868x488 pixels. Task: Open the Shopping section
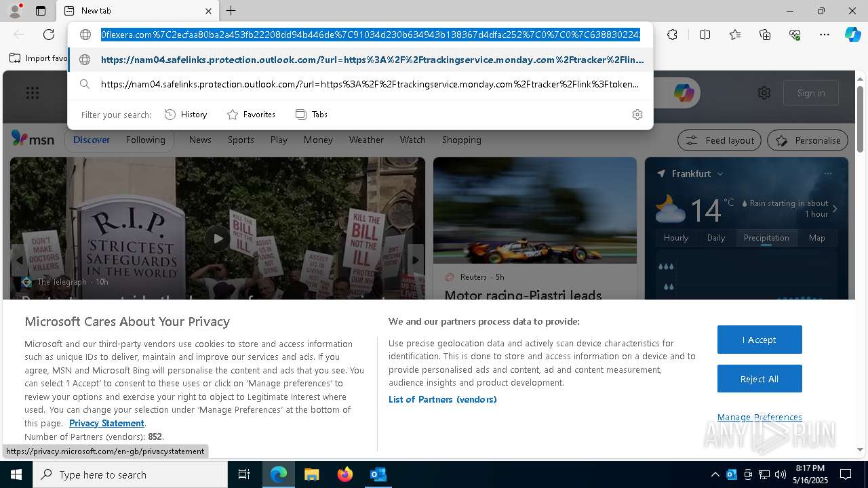[461, 140]
